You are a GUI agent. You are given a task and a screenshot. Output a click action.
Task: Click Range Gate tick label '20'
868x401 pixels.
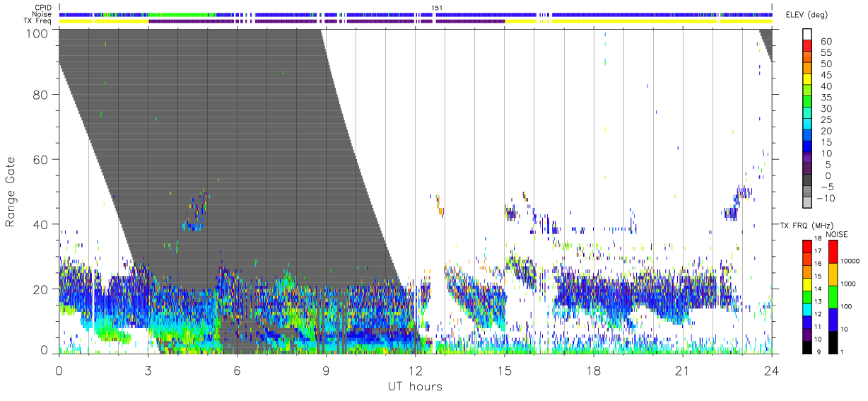[x=40, y=289]
